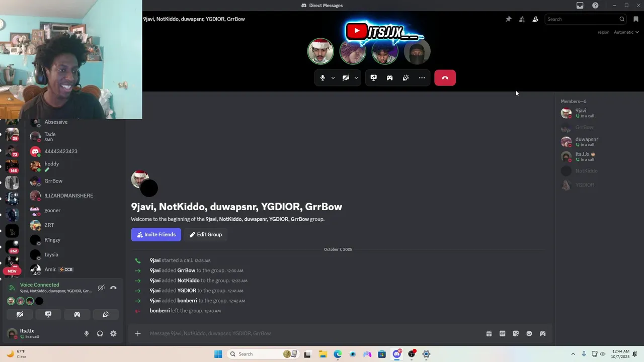The height and width of the screenshot is (362, 644).
Task: Open DM with GrrBow in sidebar
Action: [75, 181]
